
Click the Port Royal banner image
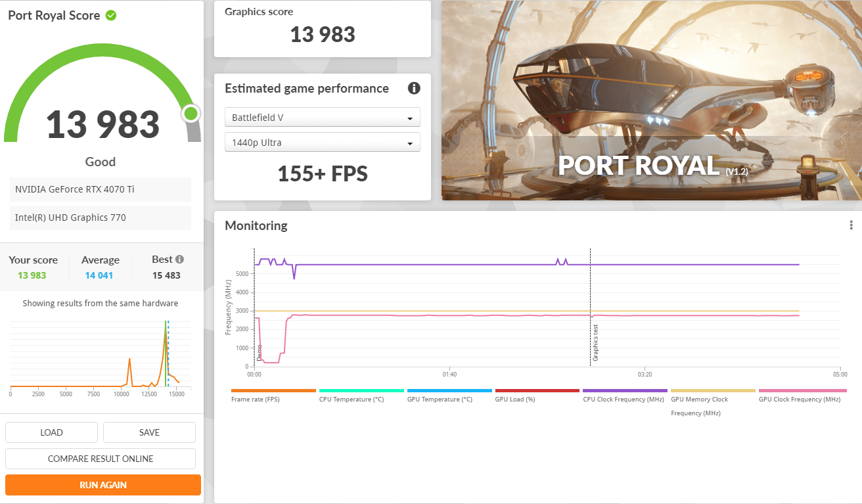[651, 101]
